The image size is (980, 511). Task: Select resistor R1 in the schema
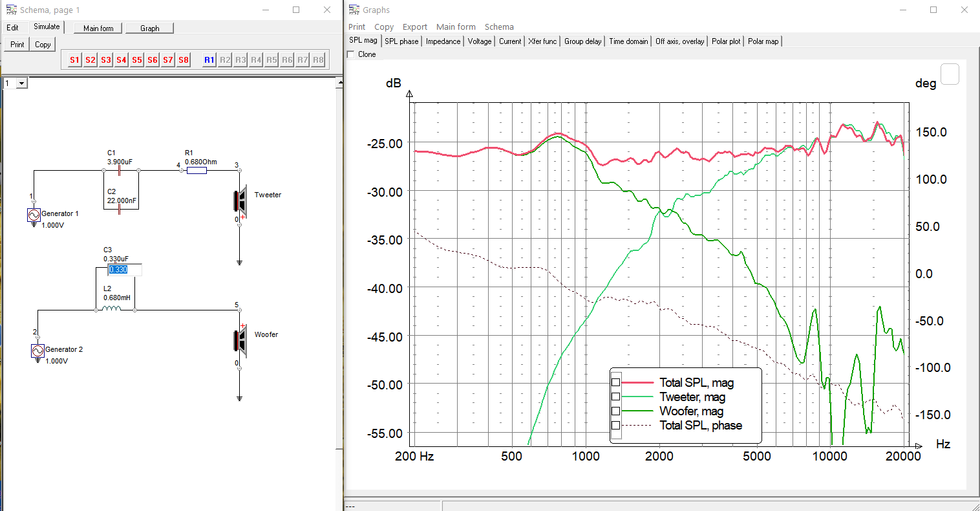197,171
